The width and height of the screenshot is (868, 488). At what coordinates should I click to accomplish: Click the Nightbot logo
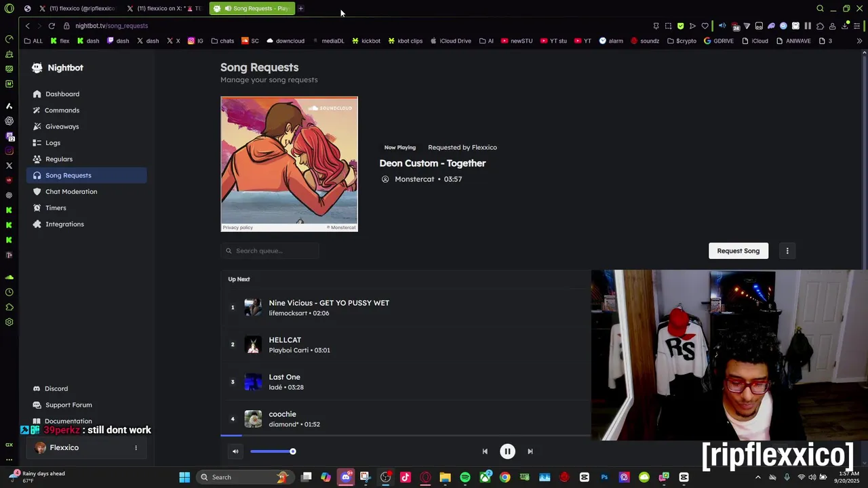[58, 68]
